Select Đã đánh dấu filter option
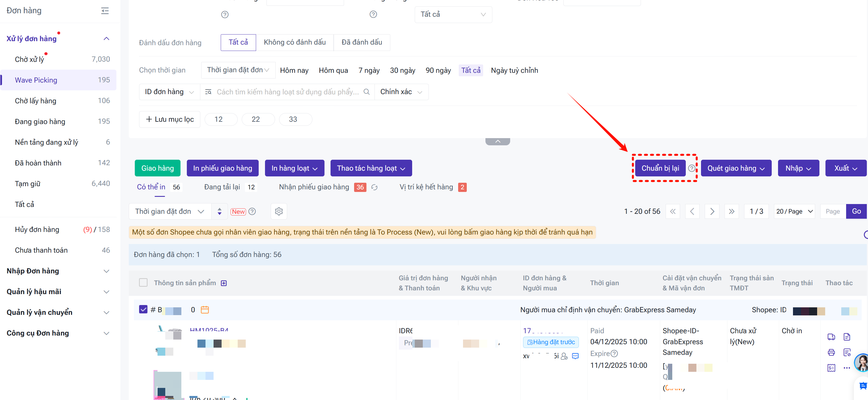868x400 pixels. tap(361, 42)
